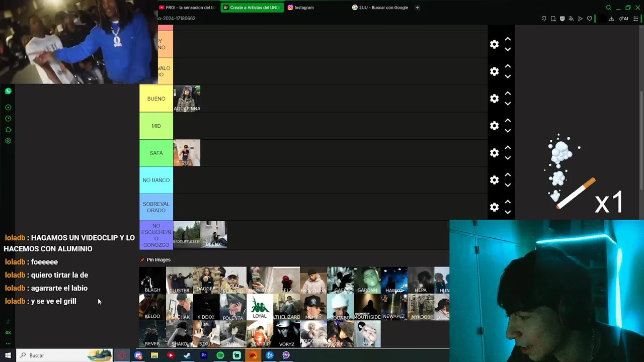Pick the HEPA artist image
The height and width of the screenshot is (362, 644).
(421, 280)
